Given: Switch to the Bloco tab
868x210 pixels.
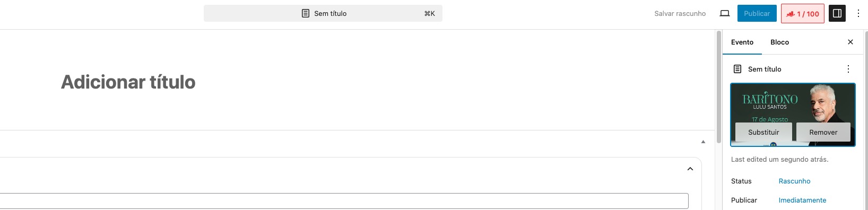Looking at the screenshot, I should (780, 42).
